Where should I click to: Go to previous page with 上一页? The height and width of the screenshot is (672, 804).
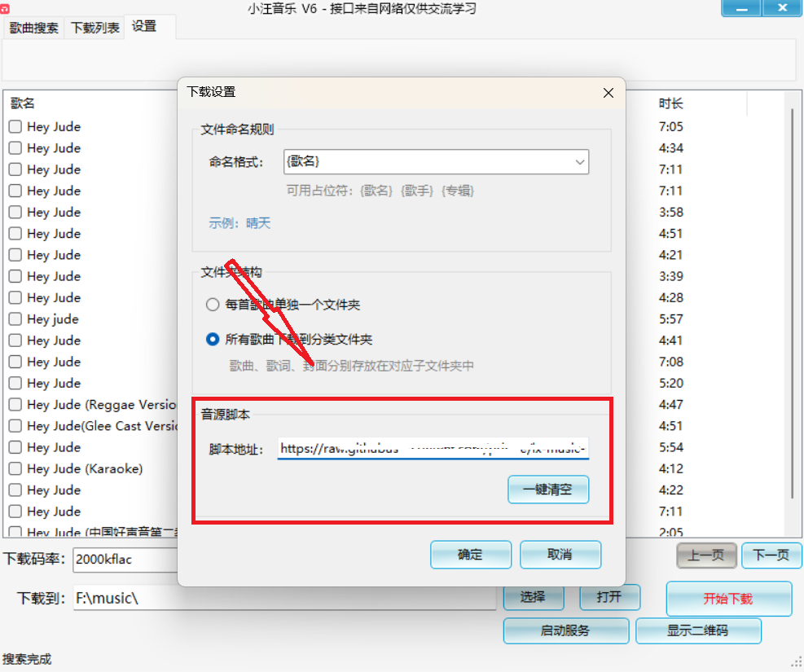point(706,556)
